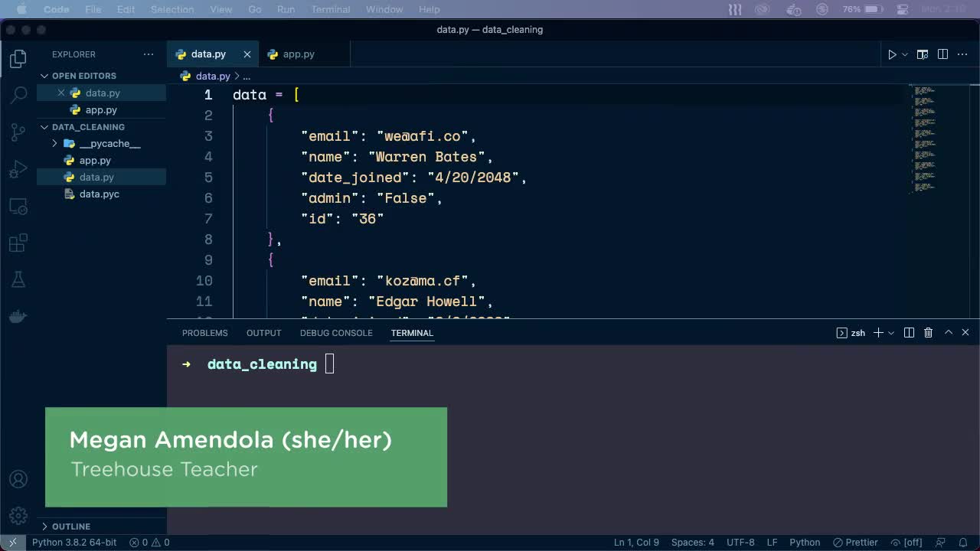Open the Terminal menu in the menu bar

[331, 9]
